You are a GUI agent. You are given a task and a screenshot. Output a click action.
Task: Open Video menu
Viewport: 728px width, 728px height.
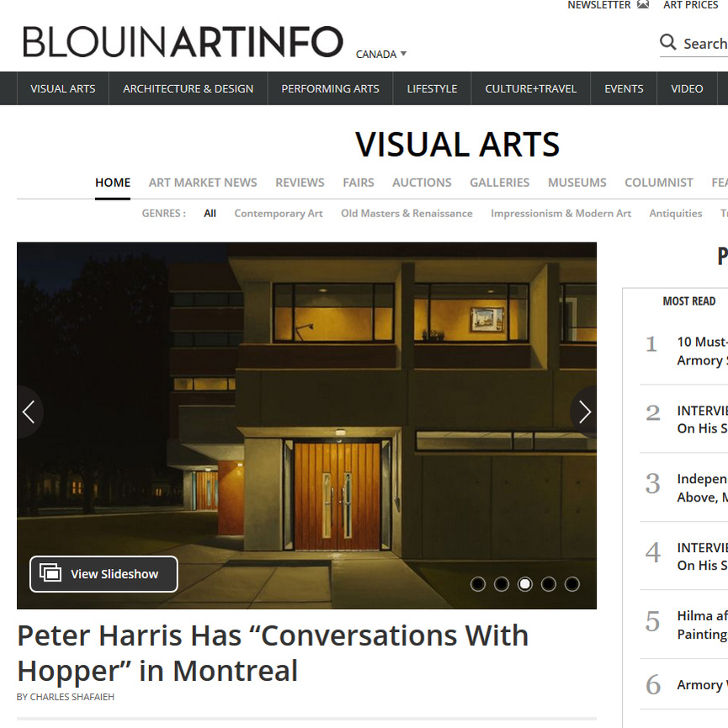tap(687, 88)
